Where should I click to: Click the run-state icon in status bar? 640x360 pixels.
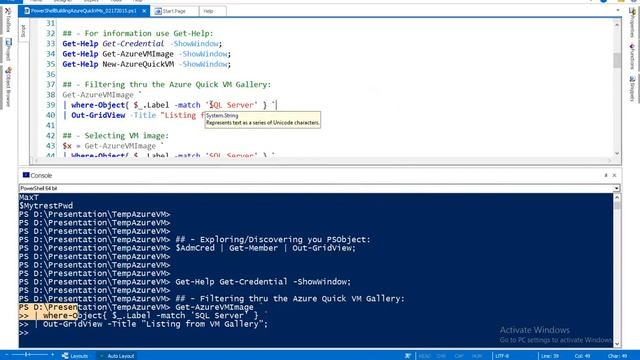tap(407, 356)
